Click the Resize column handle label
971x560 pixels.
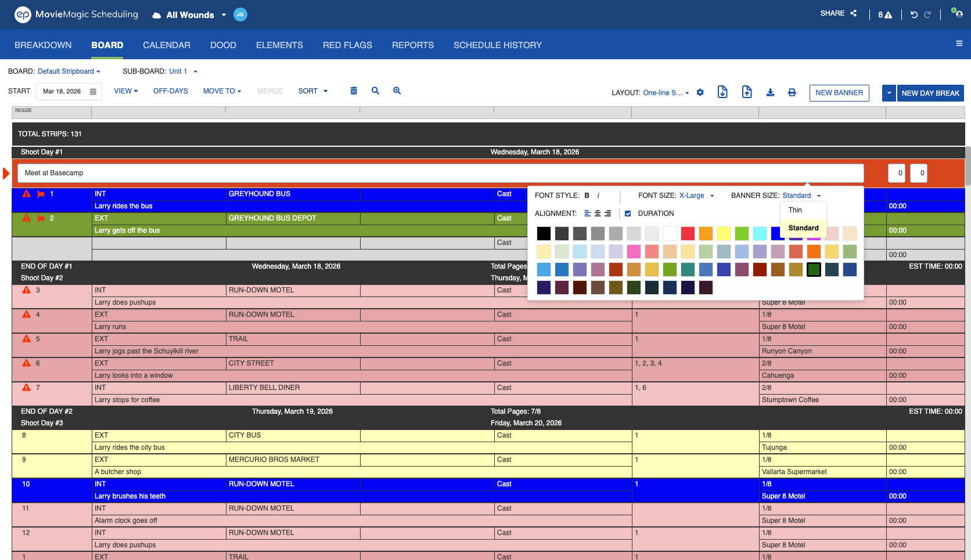23,110
